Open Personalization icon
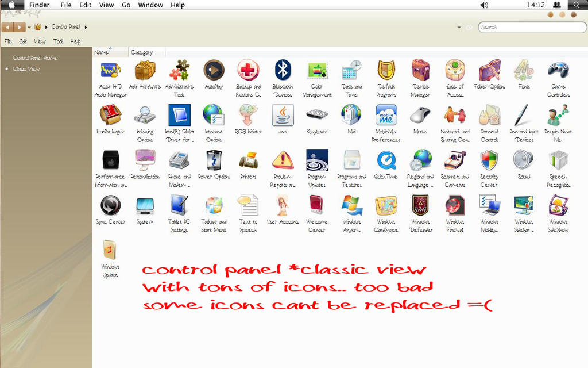 tap(145, 160)
